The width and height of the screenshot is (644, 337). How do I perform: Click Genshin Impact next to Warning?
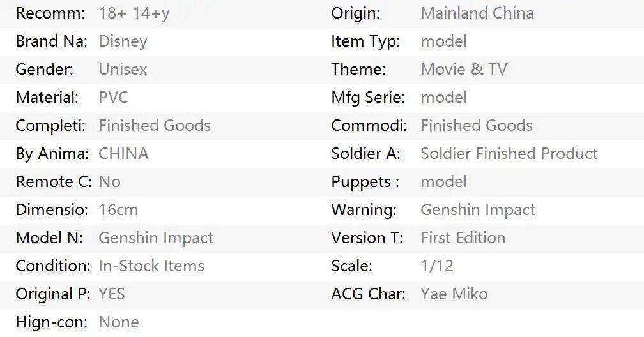click(x=478, y=210)
